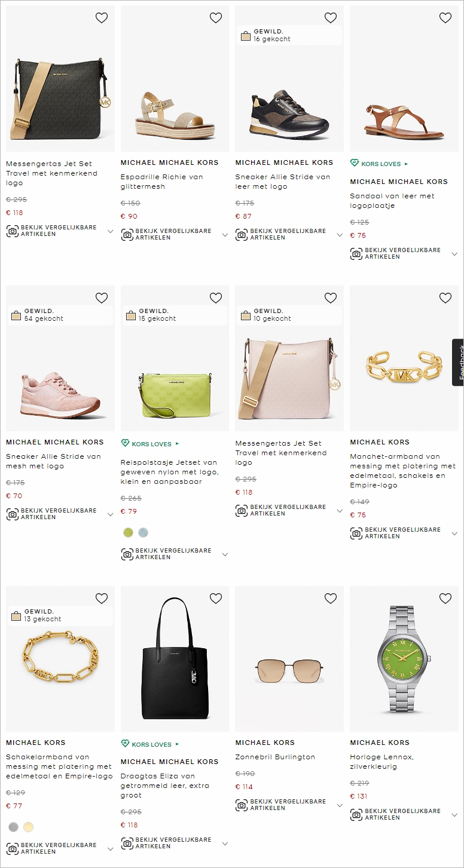Expand similar items chevron under Espadrille Richie
The image size is (464, 868).
(225, 235)
